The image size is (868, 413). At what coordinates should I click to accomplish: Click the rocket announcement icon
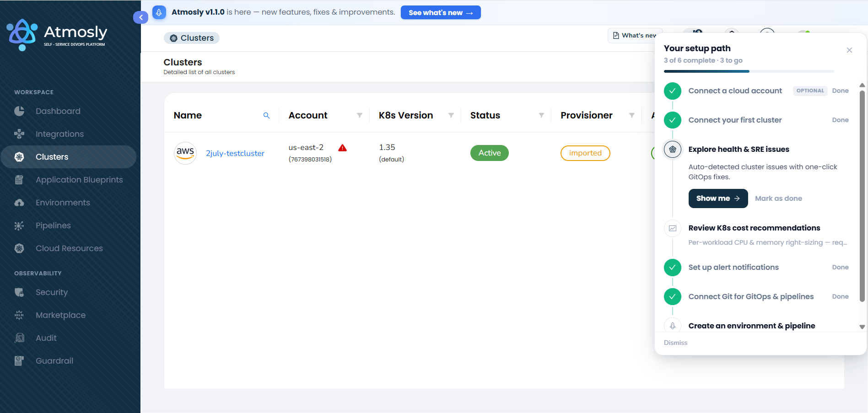click(x=159, y=12)
